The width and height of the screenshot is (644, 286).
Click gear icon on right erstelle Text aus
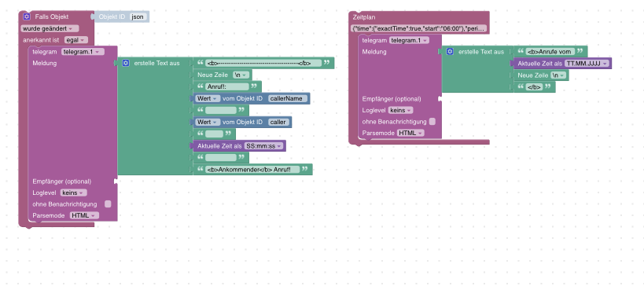pos(450,52)
